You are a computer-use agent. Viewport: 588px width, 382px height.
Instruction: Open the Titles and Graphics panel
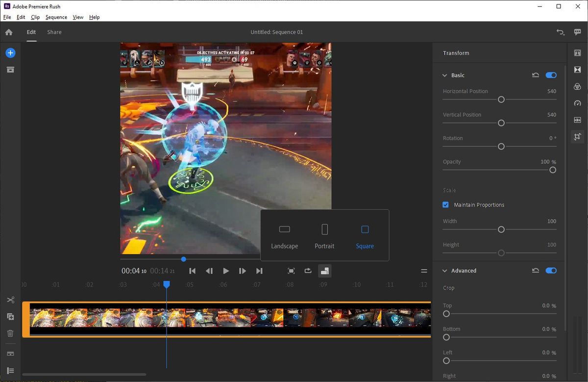click(577, 52)
